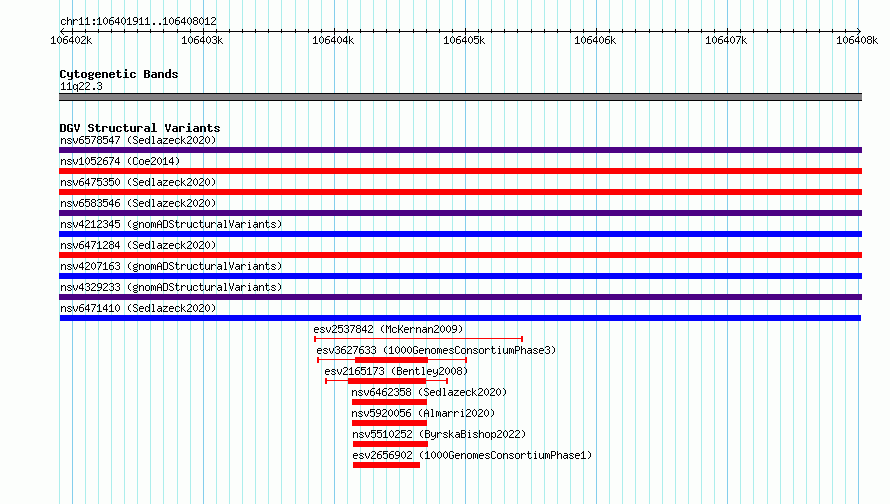Screen dimensions: 890x504
Task: Click the purple bar below nsv4329233
Action: (x=460, y=297)
